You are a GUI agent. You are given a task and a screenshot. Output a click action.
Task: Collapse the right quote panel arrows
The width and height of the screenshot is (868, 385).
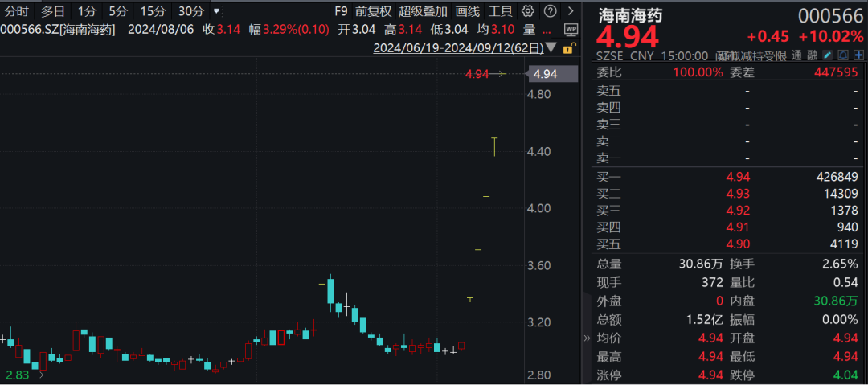[x=587, y=338]
